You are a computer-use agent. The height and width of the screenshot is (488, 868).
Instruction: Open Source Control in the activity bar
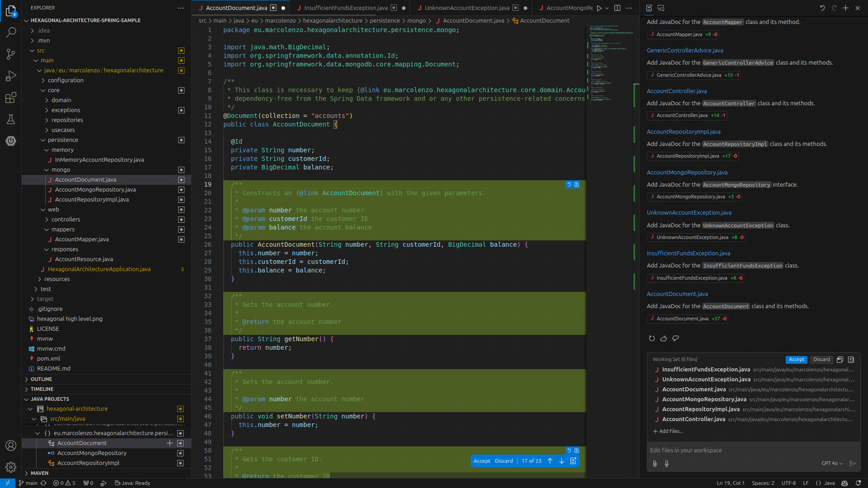[x=11, y=54]
